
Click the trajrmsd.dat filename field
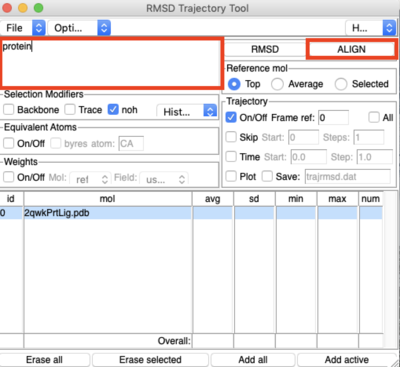(x=347, y=177)
